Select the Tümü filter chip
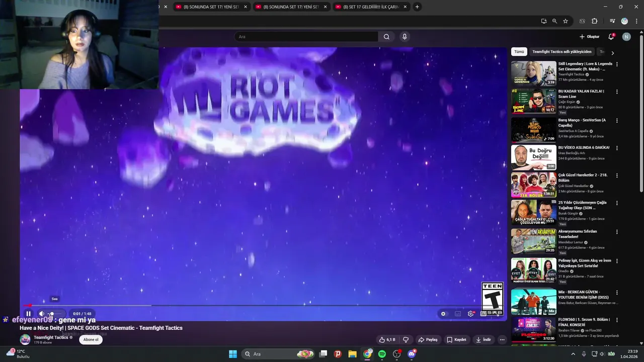The image size is (644, 362). tap(519, 52)
